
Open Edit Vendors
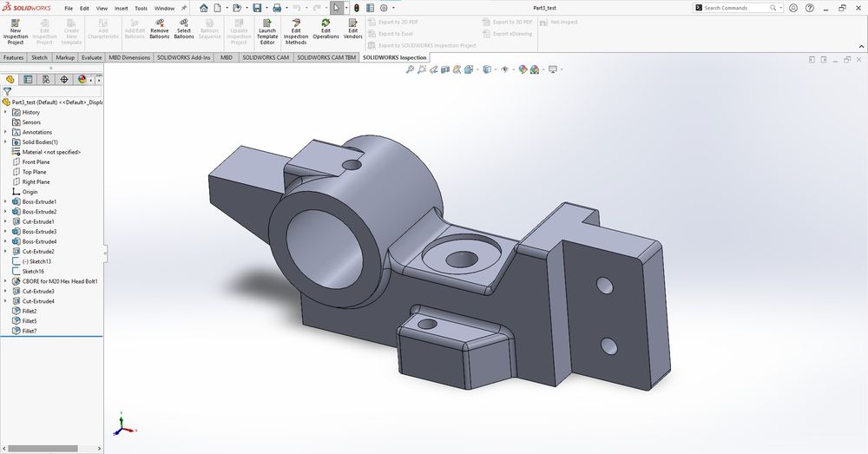pyautogui.click(x=352, y=29)
